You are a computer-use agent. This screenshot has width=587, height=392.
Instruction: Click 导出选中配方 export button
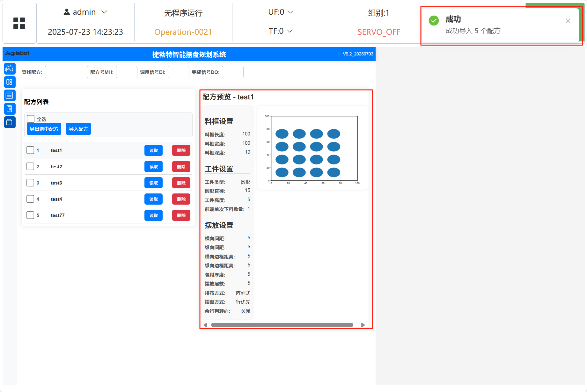tap(44, 129)
